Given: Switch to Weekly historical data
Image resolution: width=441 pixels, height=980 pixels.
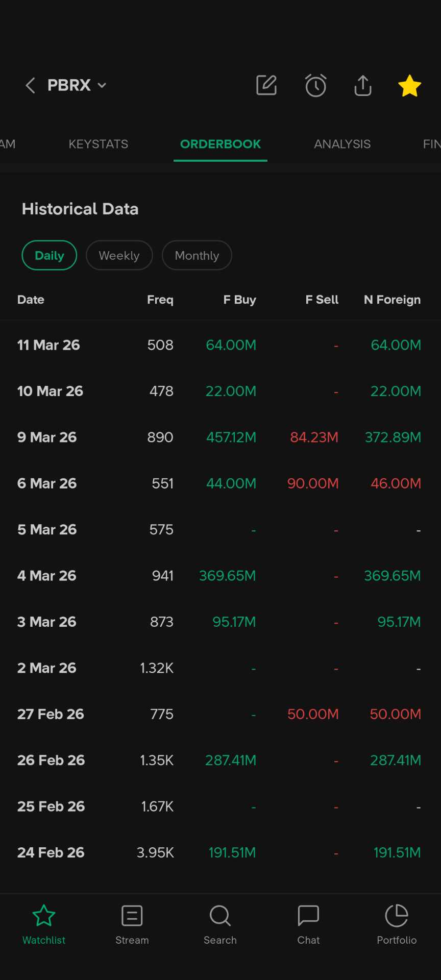Looking at the screenshot, I should click(x=119, y=255).
